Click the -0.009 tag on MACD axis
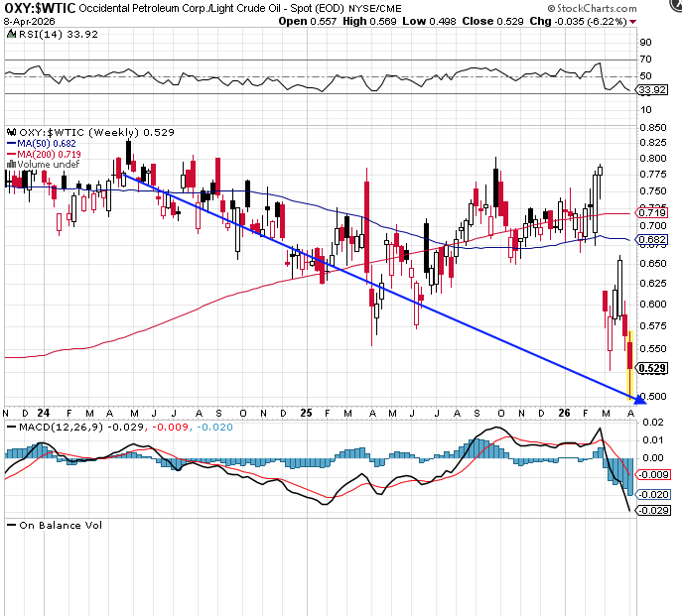 point(653,475)
